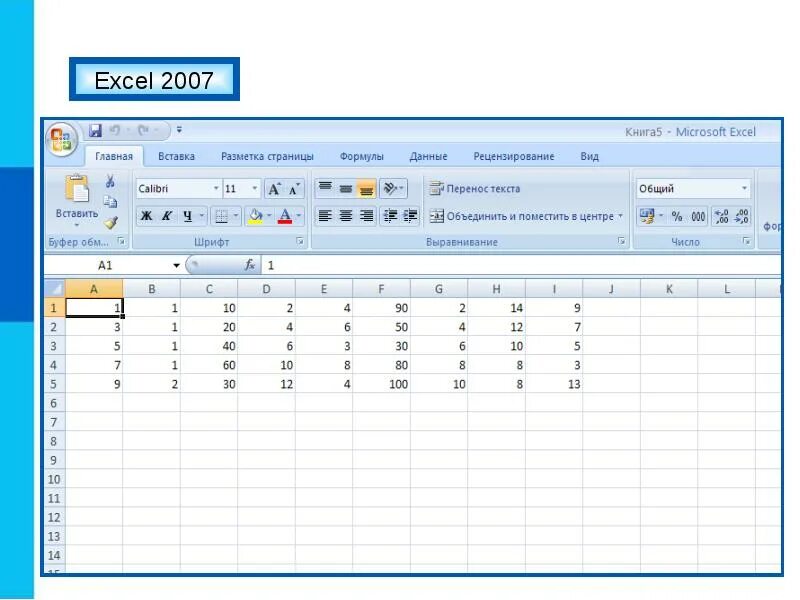800x600 pixels.
Task: Open borders dropdown arrow
Action: 236,216
